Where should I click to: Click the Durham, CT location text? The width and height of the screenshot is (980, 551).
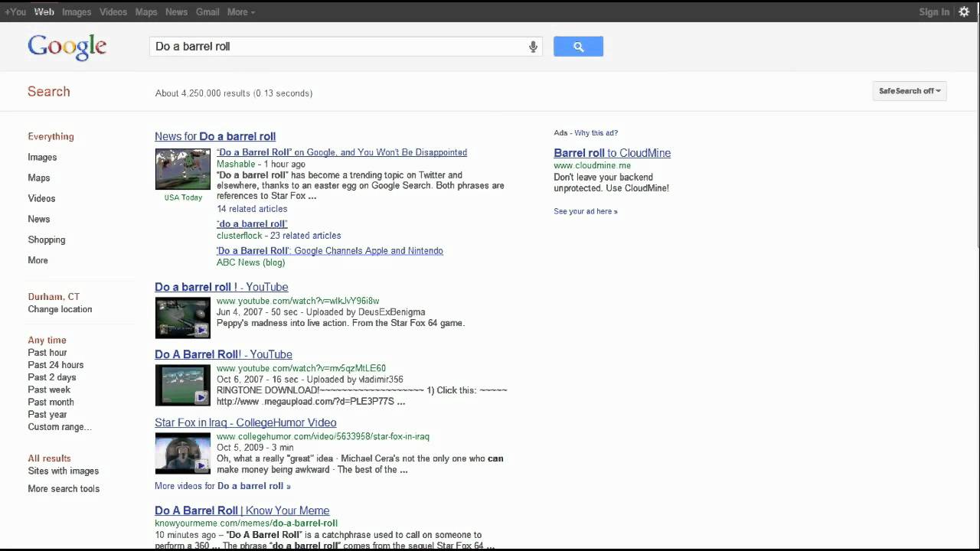coord(54,297)
